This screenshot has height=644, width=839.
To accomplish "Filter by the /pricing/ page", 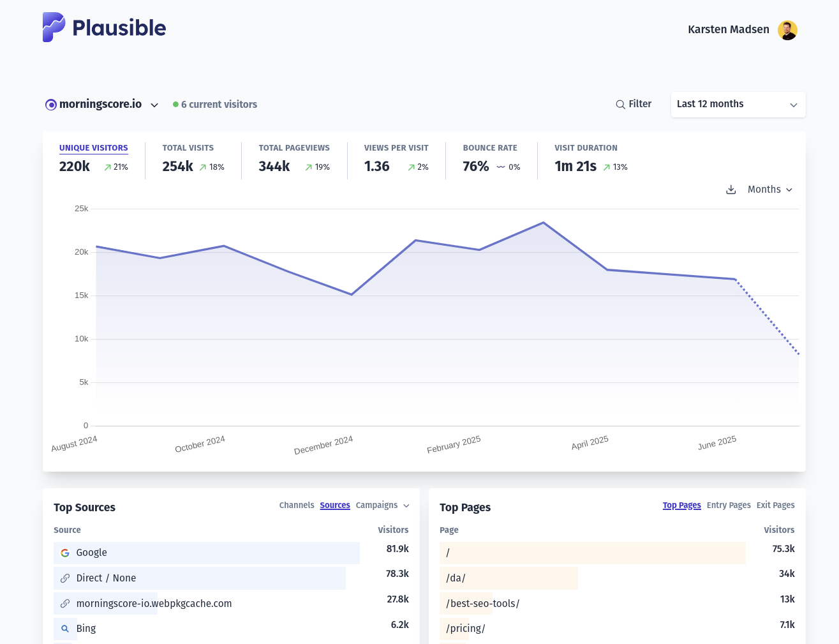I will pyautogui.click(x=617, y=629).
